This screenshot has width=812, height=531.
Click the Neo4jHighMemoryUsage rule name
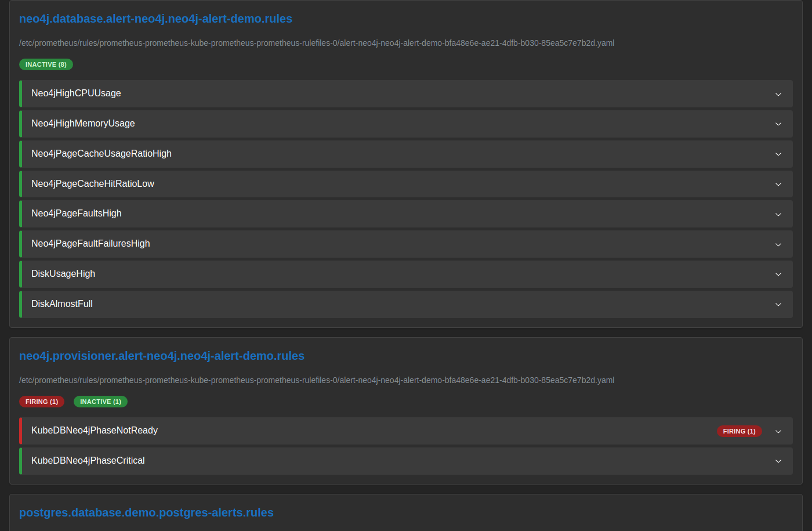pyautogui.click(x=83, y=124)
